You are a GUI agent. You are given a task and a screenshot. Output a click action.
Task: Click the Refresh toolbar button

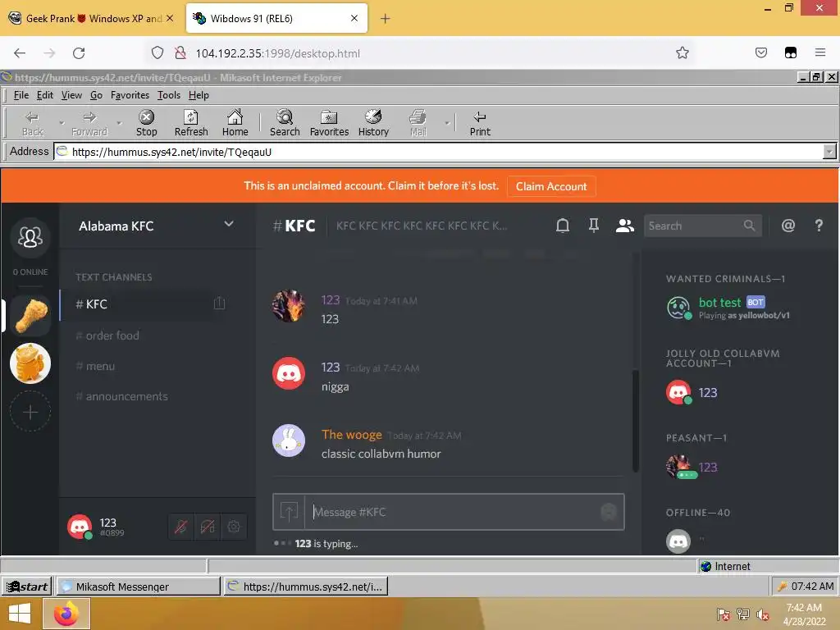click(x=191, y=123)
